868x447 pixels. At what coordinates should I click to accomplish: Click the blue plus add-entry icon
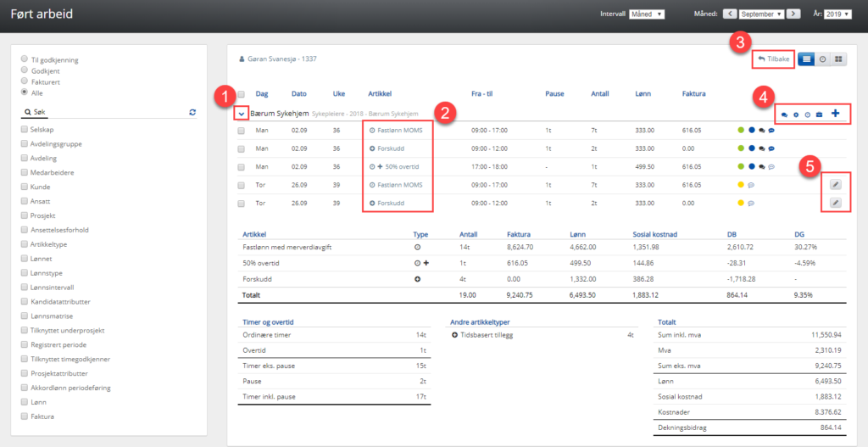point(836,113)
